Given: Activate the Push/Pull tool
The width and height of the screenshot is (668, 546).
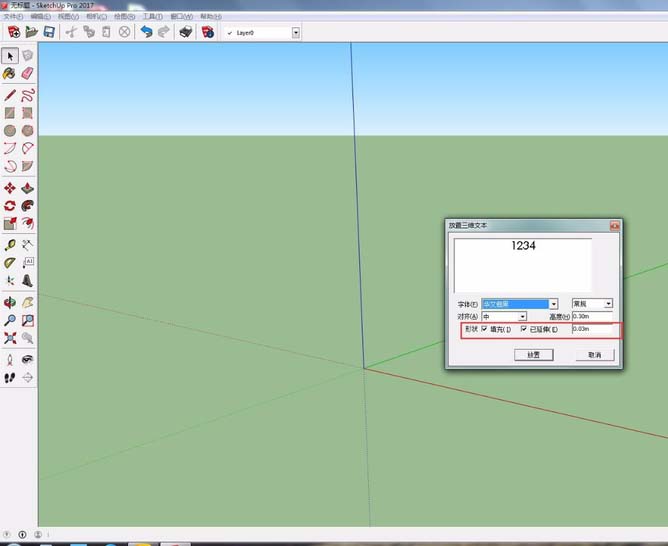Looking at the screenshot, I should (27, 188).
